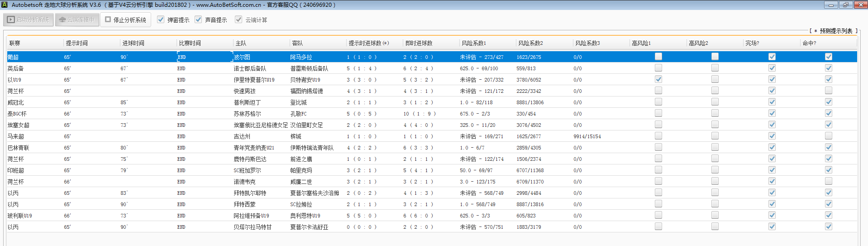Screen dimensions: 868x246
Task: Click the 提示时进球数 column header
Action: coord(368,43)
